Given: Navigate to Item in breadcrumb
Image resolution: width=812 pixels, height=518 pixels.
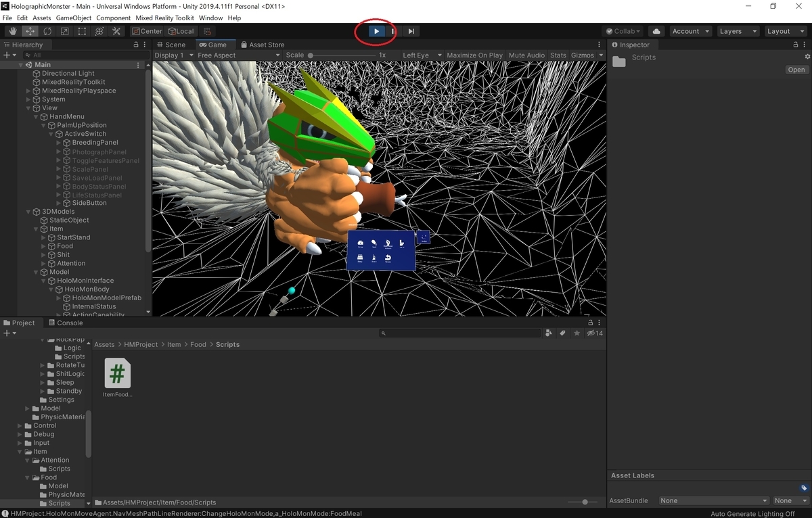Looking at the screenshot, I should [x=174, y=344].
